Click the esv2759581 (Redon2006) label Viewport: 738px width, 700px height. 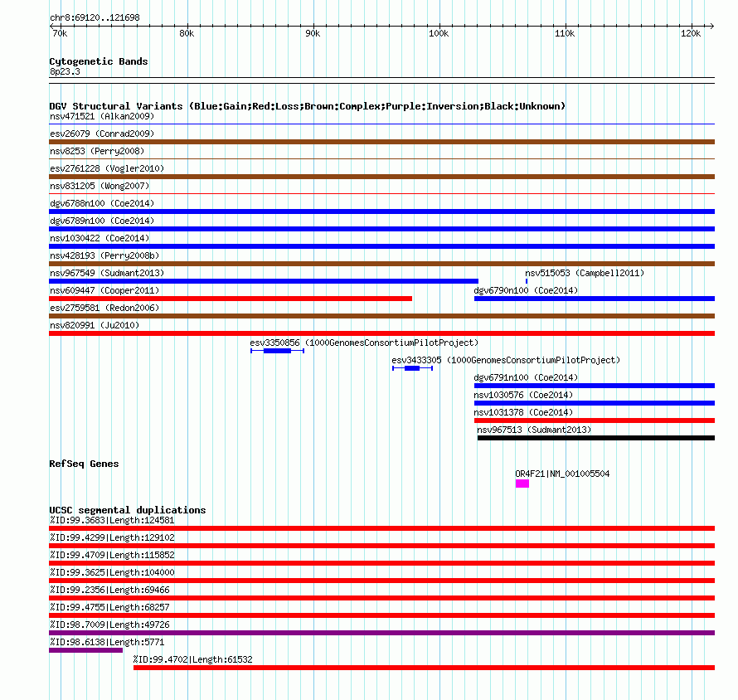click(104, 308)
